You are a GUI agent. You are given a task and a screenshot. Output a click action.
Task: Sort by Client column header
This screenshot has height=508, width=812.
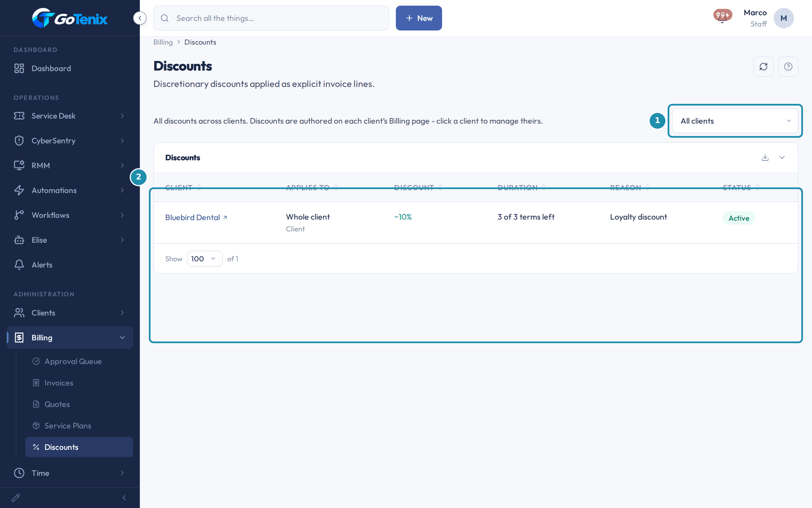coord(183,187)
